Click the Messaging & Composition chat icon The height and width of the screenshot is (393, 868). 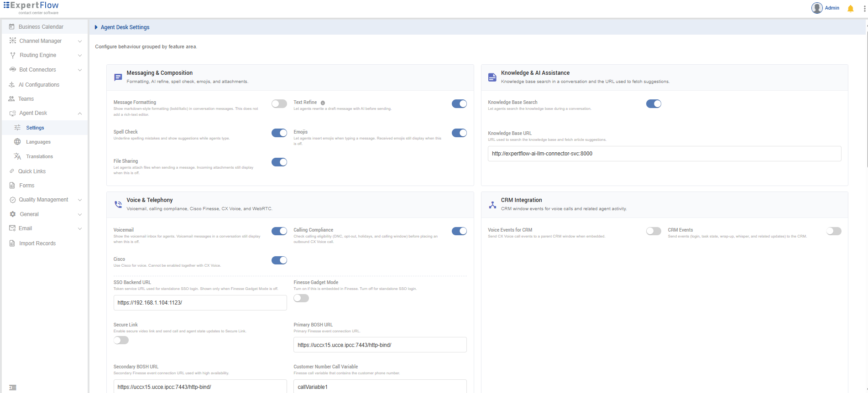click(118, 77)
